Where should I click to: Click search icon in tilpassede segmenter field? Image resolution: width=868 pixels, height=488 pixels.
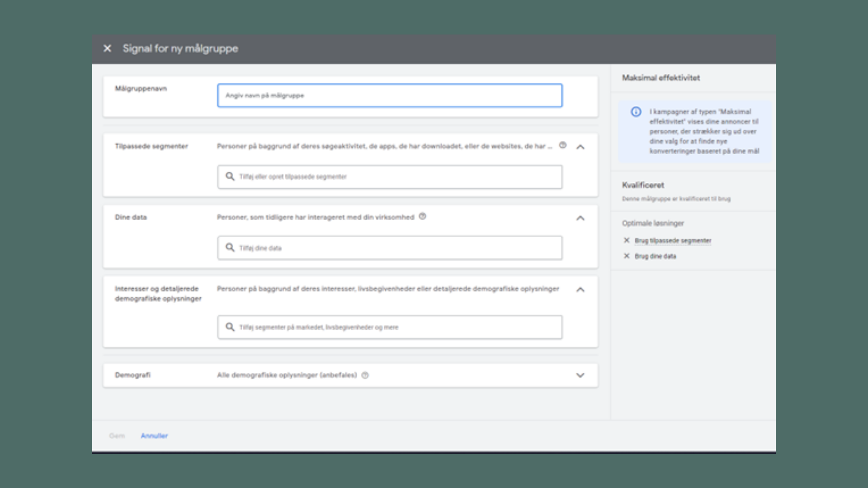[x=230, y=176]
